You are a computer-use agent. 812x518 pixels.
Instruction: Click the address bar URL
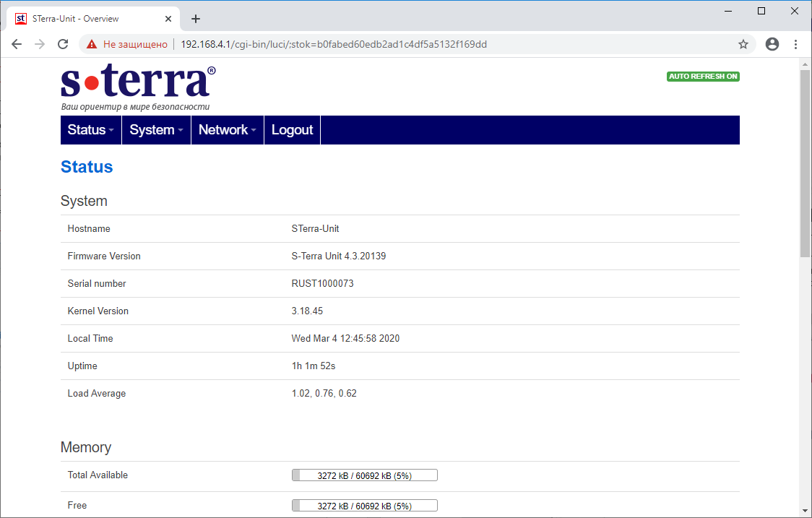pyautogui.click(x=334, y=44)
